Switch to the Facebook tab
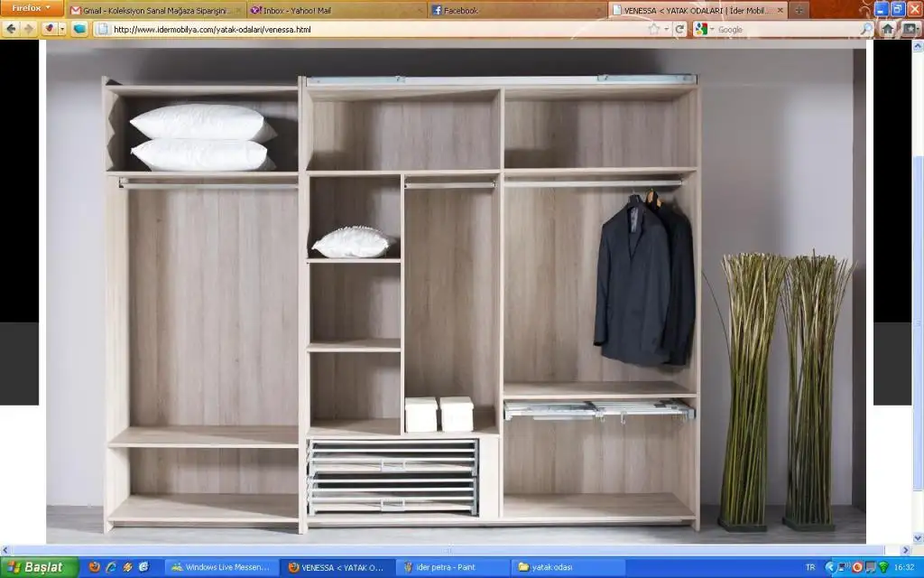The image size is (924, 578). coord(514,10)
